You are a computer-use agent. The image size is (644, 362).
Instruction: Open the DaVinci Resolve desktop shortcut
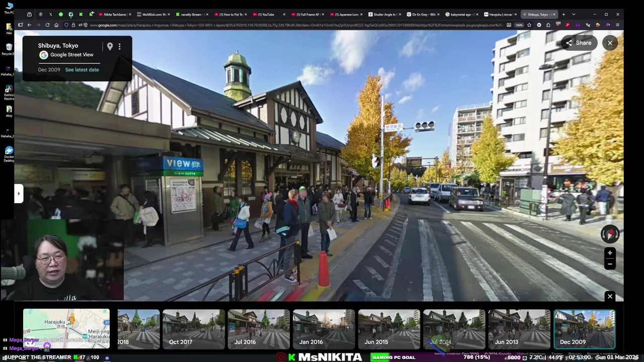point(9,93)
